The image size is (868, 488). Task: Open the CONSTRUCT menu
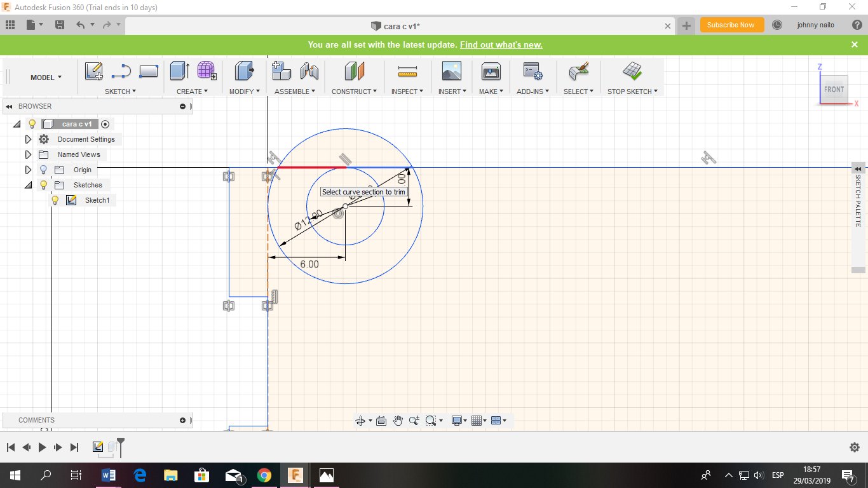pyautogui.click(x=354, y=91)
